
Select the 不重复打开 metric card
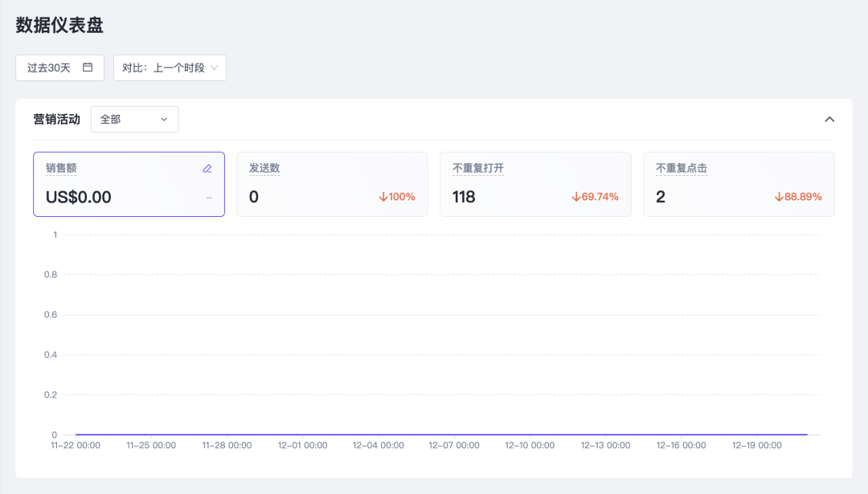[535, 184]
